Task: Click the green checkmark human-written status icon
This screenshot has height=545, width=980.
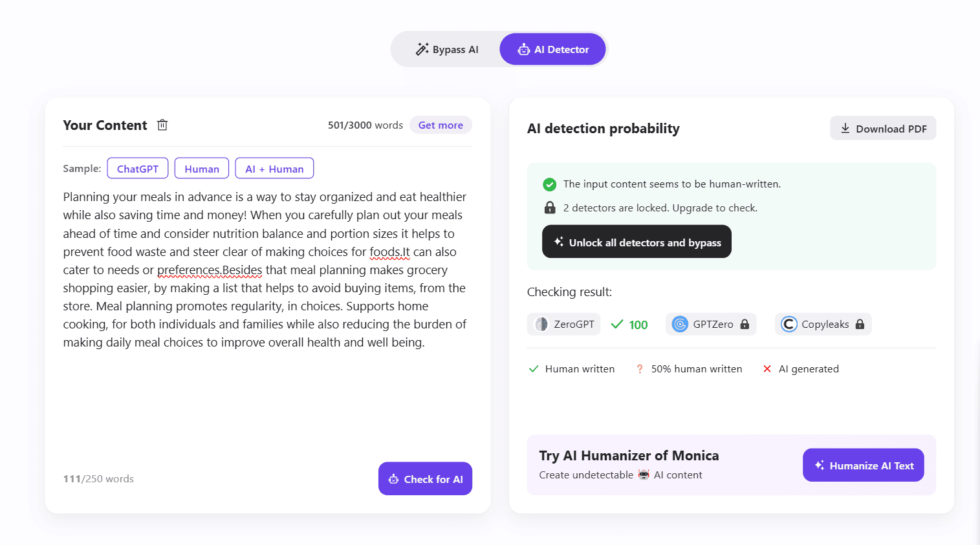Action: 549,184
